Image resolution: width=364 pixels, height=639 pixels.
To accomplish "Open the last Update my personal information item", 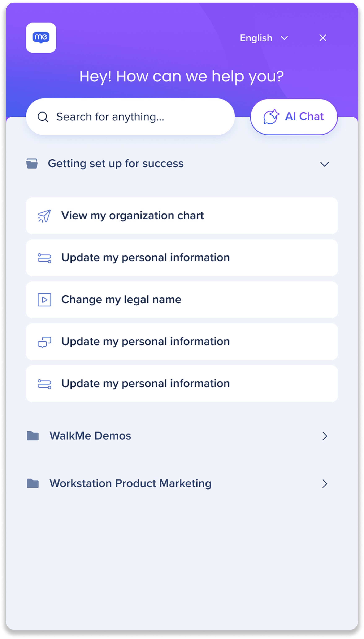I will click(x=182, y=384).
